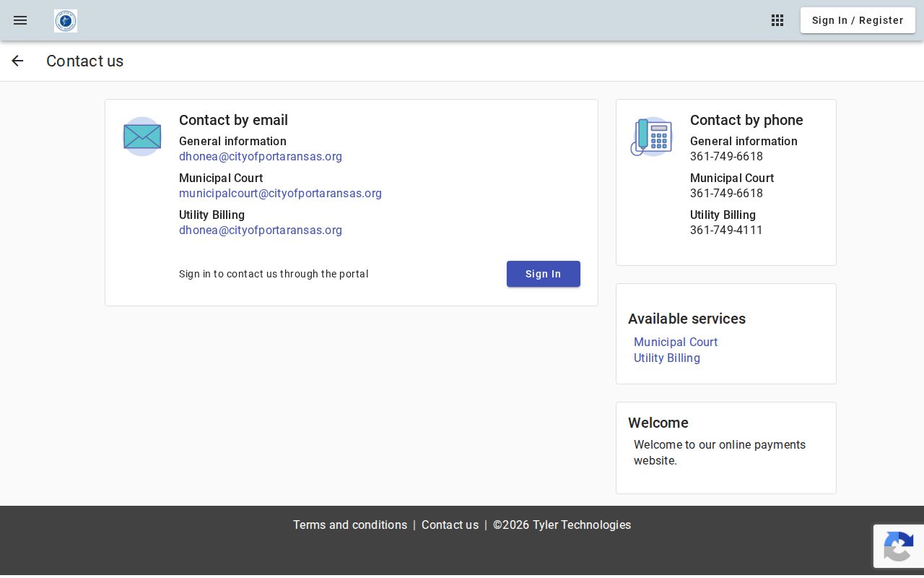Open the hamburger navigation menu
924x578 pixels.
(20, 20)
